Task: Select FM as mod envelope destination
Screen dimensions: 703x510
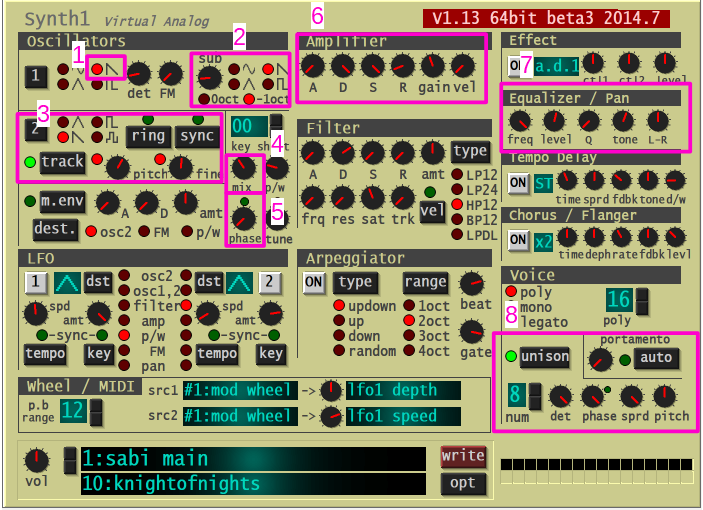Action: pos(144,232)
